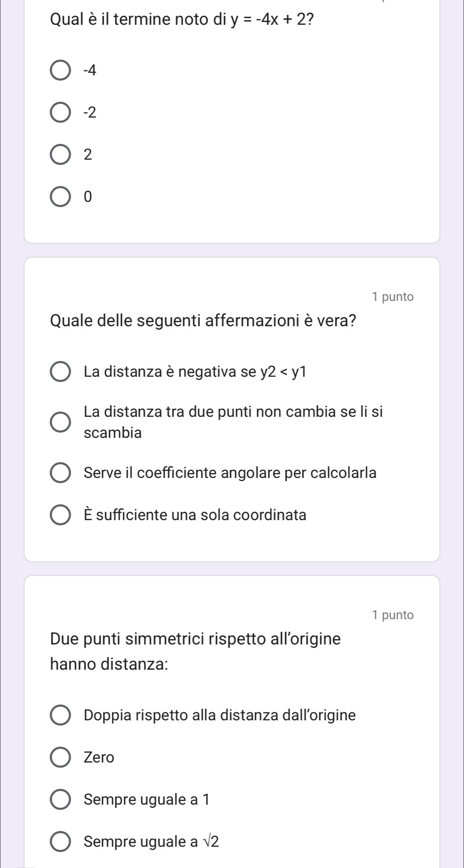Viewport: 464px width, 868px height.
Task: Choose the Zero option radio button
Action: pos(60,757)
